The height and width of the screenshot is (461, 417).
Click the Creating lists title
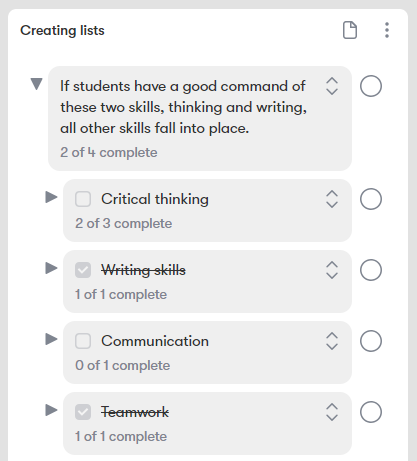62,30
